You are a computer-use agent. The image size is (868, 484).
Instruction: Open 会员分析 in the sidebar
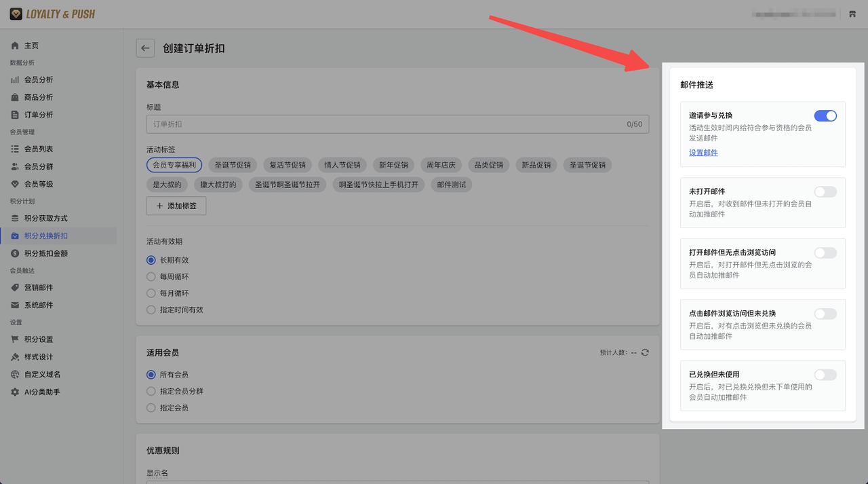tap(38, 79)
